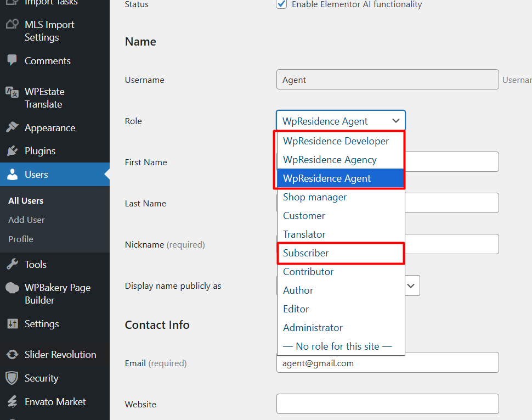Click the Settings sliders icon
Screen dimensions: 532x420
(12, 323)
